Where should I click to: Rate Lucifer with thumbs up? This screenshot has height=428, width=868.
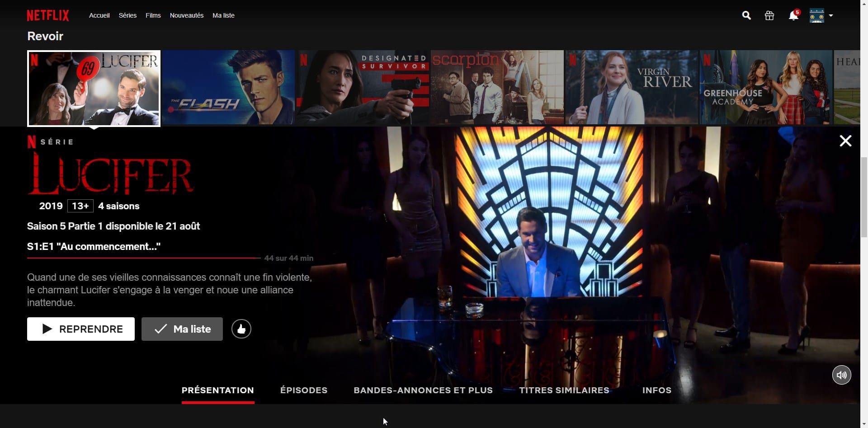(x=241, y=329)
